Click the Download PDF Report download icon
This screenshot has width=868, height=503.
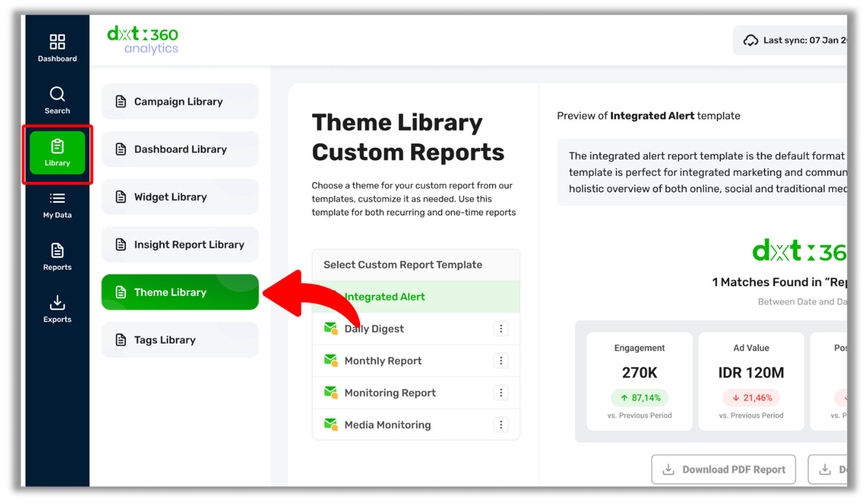click(x=669, y=469)
